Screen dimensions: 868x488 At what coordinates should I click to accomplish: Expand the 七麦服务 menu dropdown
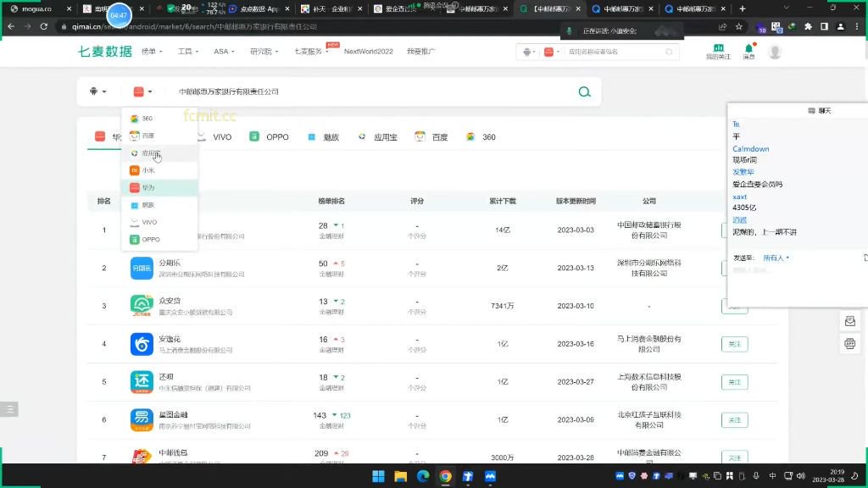point(311,52)
